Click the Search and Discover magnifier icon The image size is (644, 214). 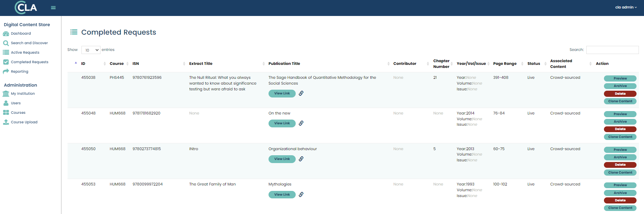[6, 43]
